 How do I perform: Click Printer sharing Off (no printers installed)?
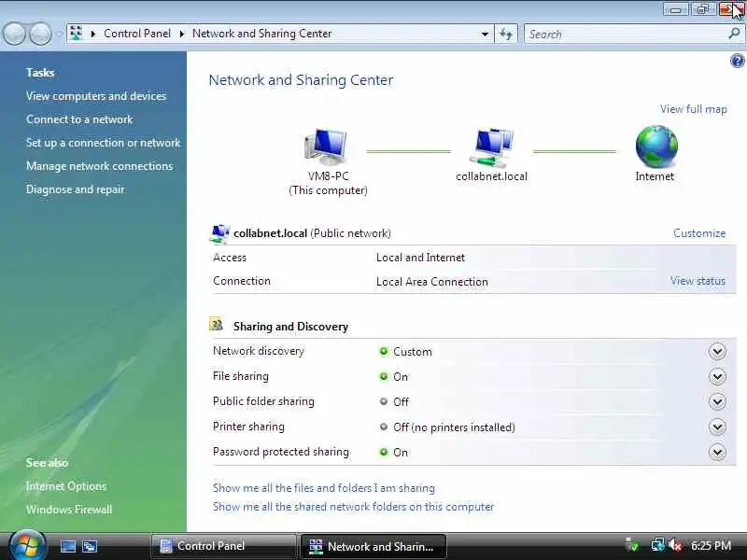[x=454, y=427]
